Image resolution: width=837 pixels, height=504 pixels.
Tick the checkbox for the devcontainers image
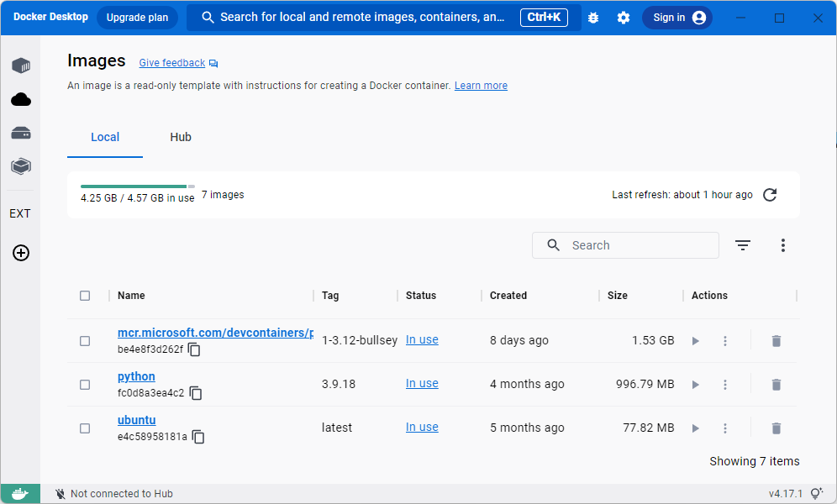pyautogui.click(x=85, y=341)
